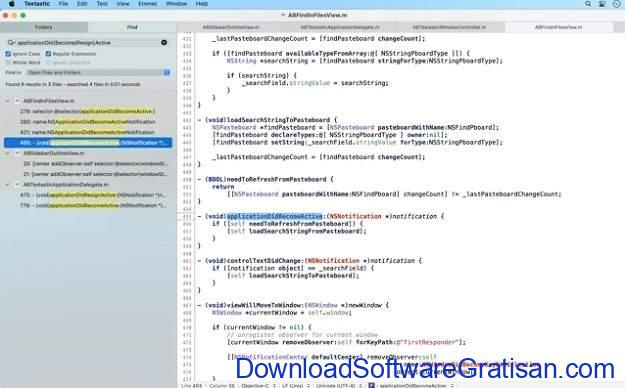The image size is (625, 388).
Task: Select the applicationDidResignActive result
Action: pos(93,195)
